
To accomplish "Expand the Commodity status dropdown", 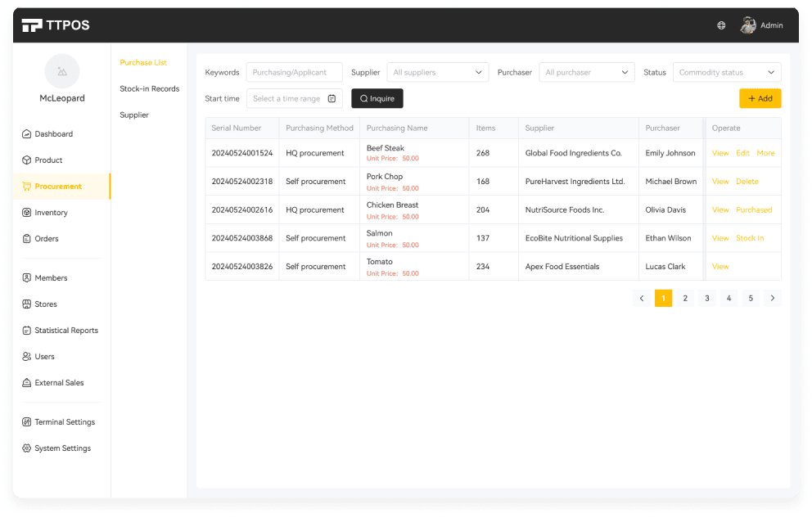I will pyautogui.click(x=727, y=73).
